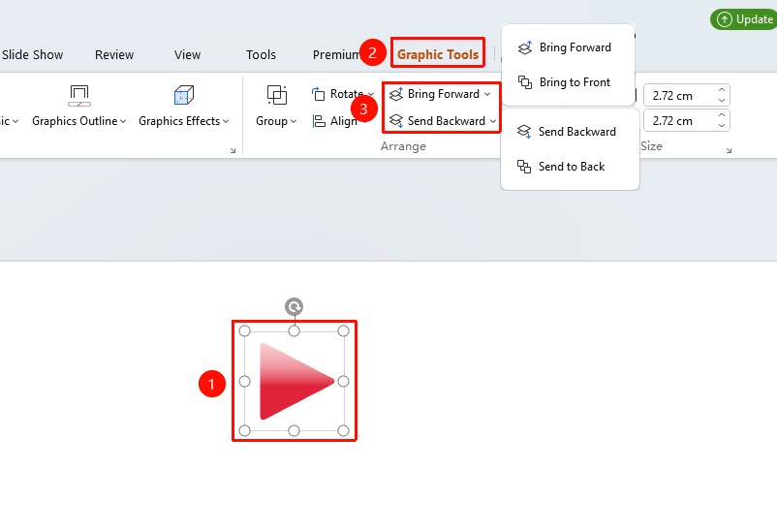Expand the Bring Forward ribbon dropdown arrow
This screenshot has height=532, width=777.
[x=487, y=94]
